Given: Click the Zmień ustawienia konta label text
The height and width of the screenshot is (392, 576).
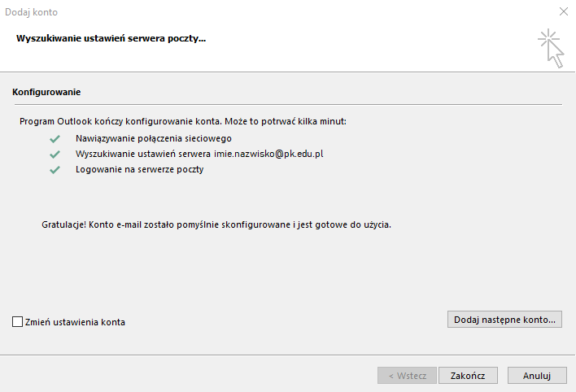Looking at the screenshot, I should [x=76, y=322].
